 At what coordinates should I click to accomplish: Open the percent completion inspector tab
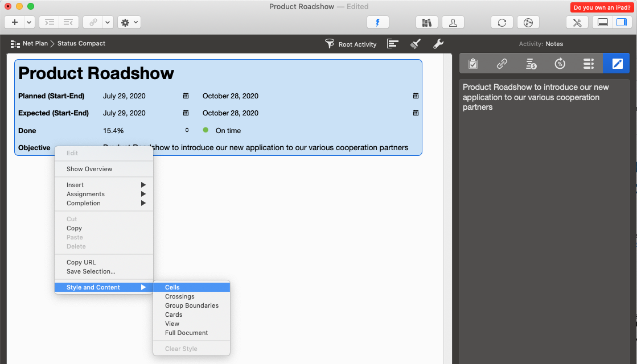[560, 64]
